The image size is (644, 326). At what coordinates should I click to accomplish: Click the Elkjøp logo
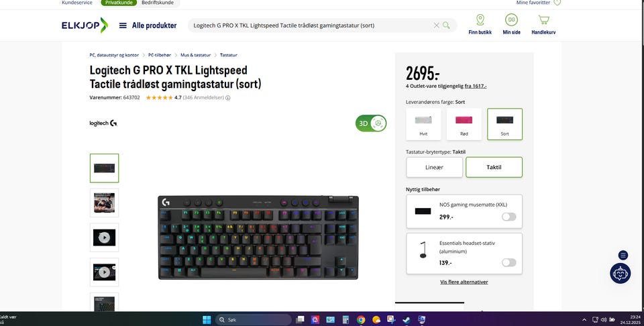pyautogui.click(x=85, y=25)
